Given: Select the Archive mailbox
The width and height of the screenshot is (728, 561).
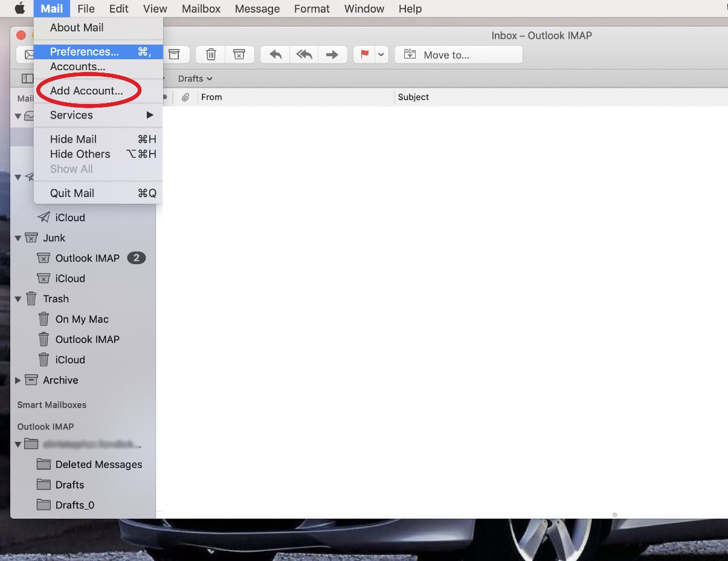Looking at the screenshot, I should tap(60, 380).
